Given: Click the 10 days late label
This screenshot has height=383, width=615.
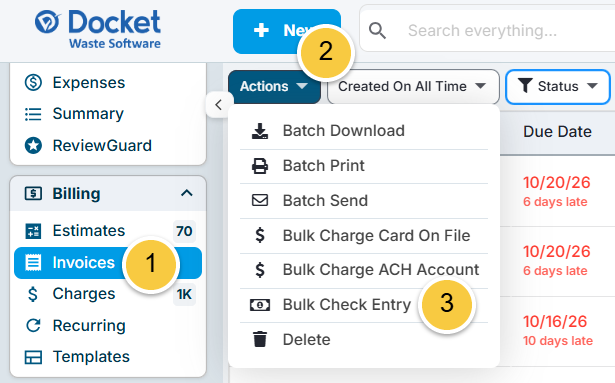Looking at the screenshot, I should pyautogui.click(x=558, y=341).
